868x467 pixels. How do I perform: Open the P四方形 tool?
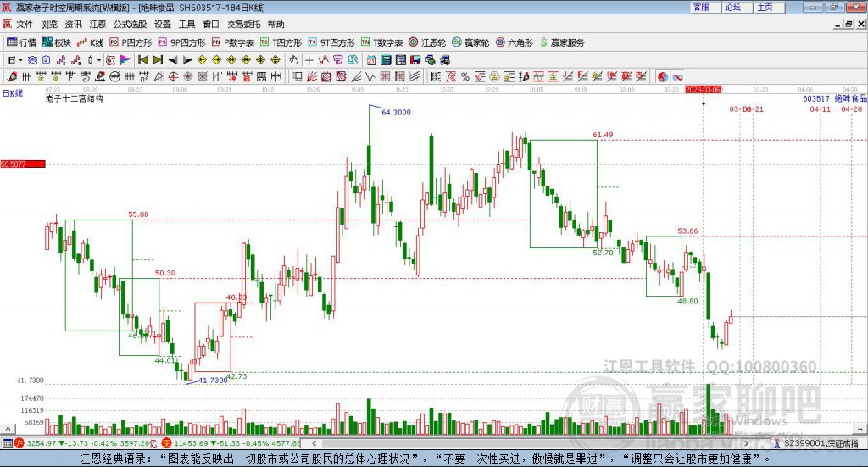131,42
